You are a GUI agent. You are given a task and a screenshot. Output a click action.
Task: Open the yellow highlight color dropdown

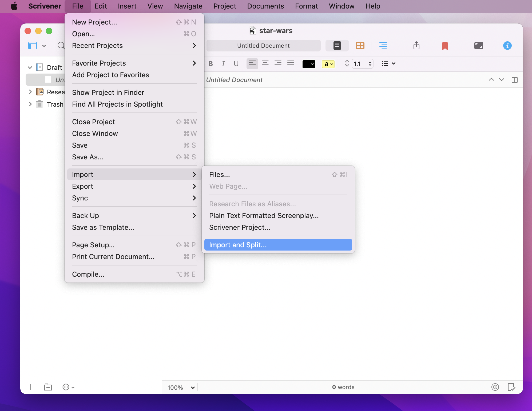[328, 64]
